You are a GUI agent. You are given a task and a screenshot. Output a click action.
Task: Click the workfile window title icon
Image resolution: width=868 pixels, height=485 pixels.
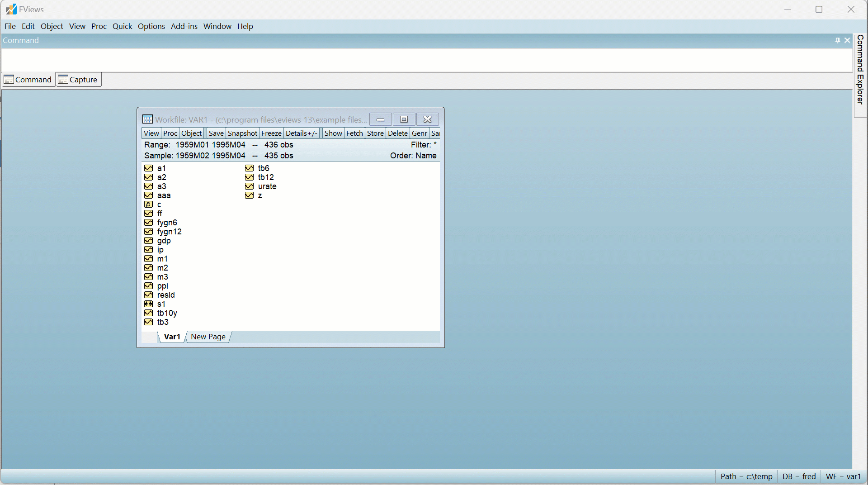tap(147, 119)
